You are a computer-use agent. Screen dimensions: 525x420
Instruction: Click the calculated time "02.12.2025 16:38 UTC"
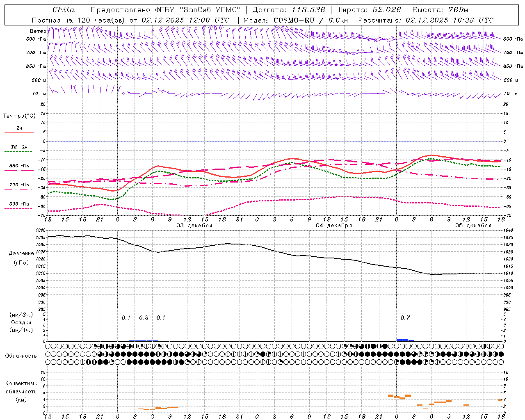tap(449, 20)
